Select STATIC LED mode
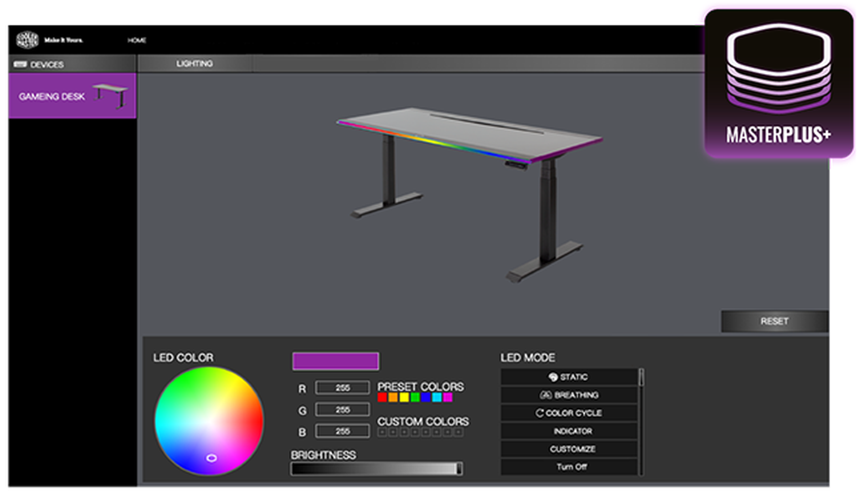 coord(569,377)
